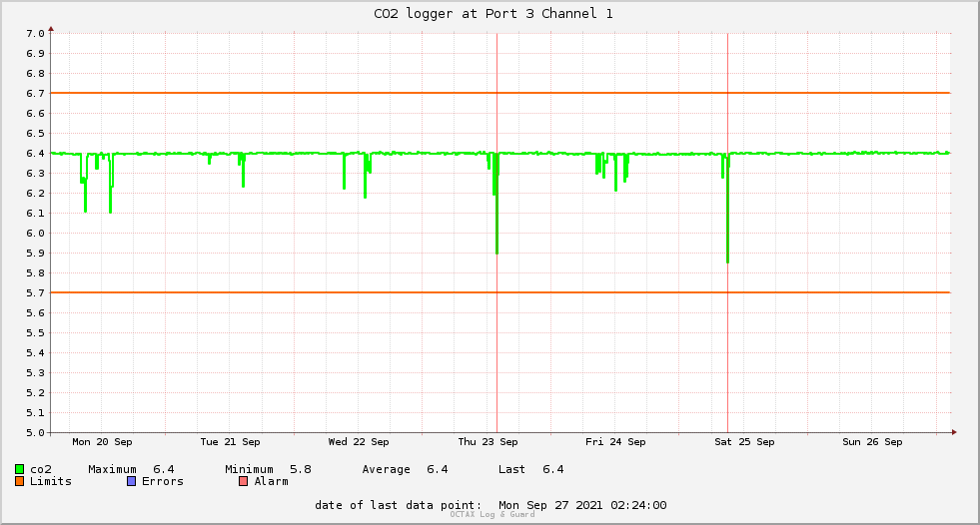Click the 'Limits' legend label
Image resolution: width=980 pixels, height=525 pixels.
tap(51, 481)
